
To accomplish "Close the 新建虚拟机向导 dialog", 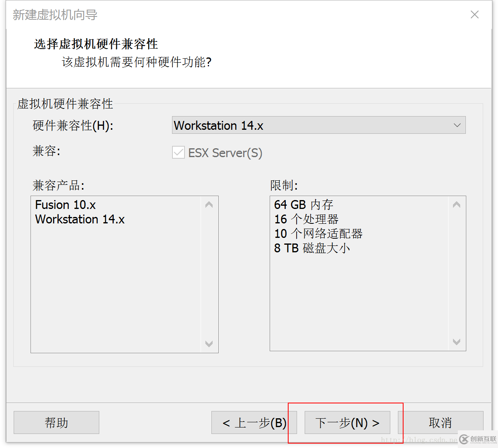I will [474, 14].
